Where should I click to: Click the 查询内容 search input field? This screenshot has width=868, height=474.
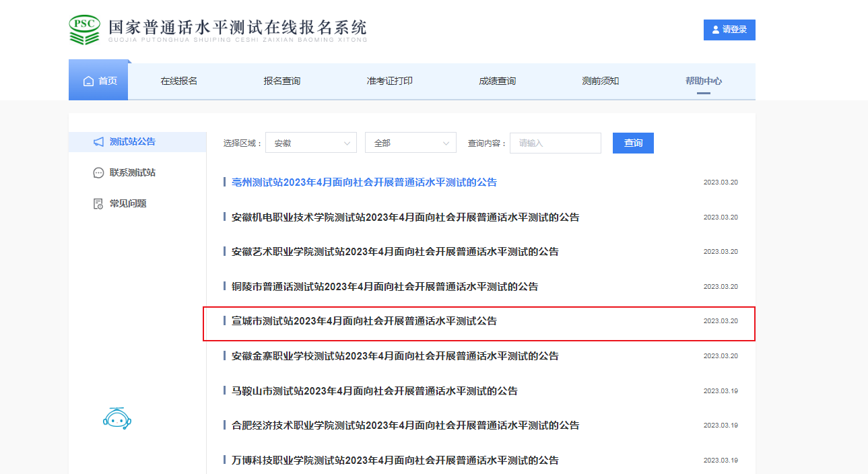pos(555,143)
